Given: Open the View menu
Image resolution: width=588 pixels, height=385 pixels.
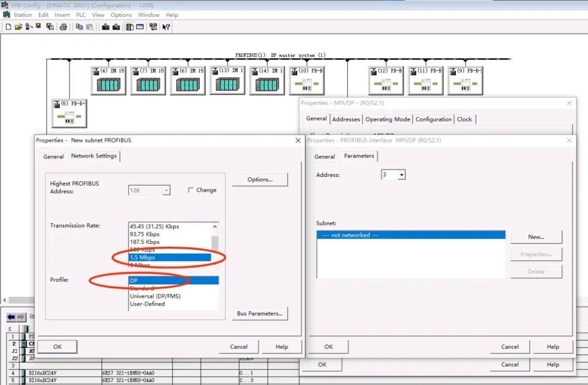Looking at the screenshot, I should [x=98, y=15].
